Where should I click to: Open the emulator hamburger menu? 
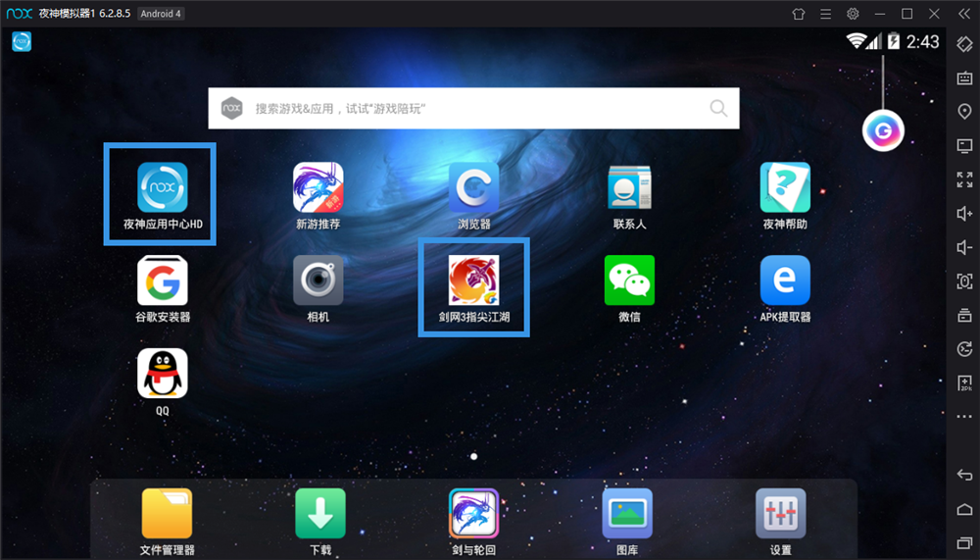pos(825,14)
